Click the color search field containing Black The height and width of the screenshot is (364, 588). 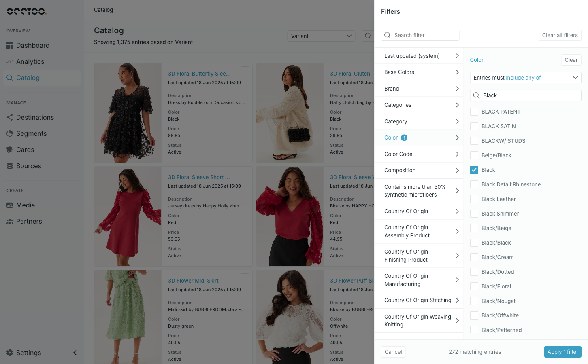pyautogui.click(x=526, y=95)
